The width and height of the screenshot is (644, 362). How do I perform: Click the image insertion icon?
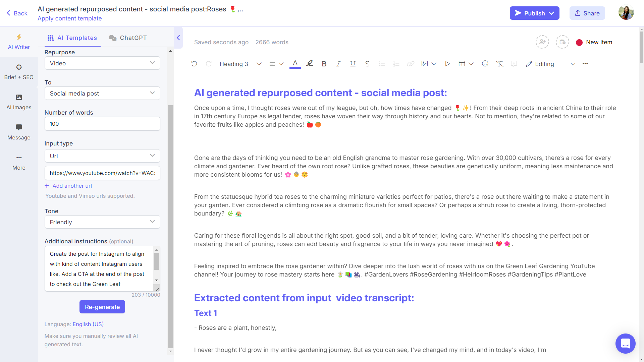tap(425, 64)
